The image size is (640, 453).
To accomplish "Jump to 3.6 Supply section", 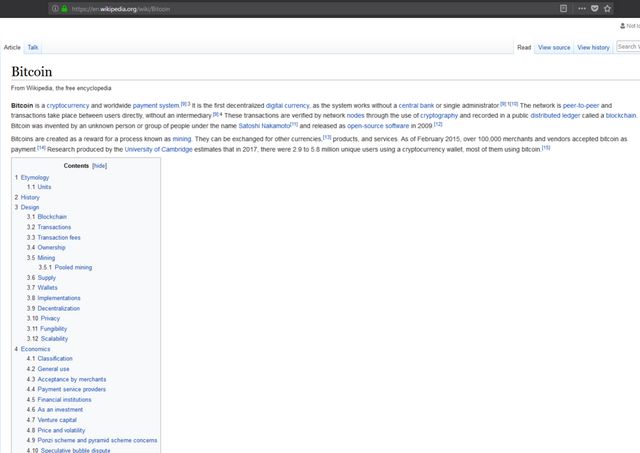I will point(41,278).
